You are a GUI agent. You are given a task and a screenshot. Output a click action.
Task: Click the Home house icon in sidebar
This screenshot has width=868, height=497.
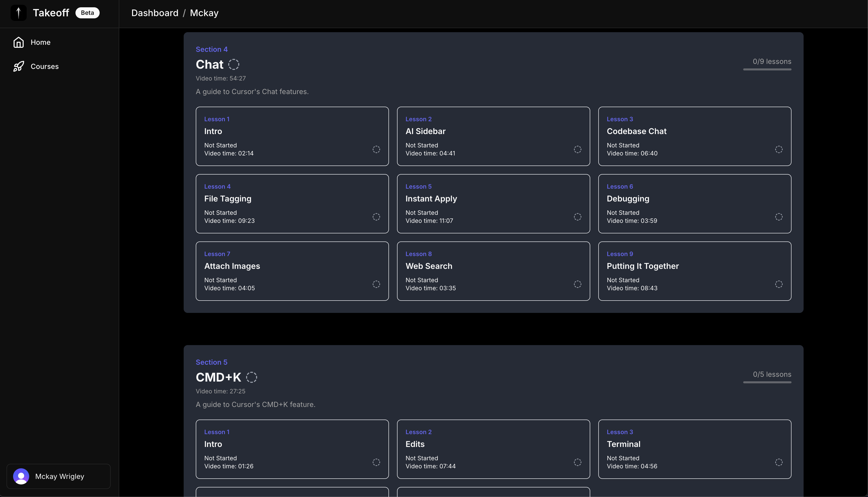pos(18,42)
